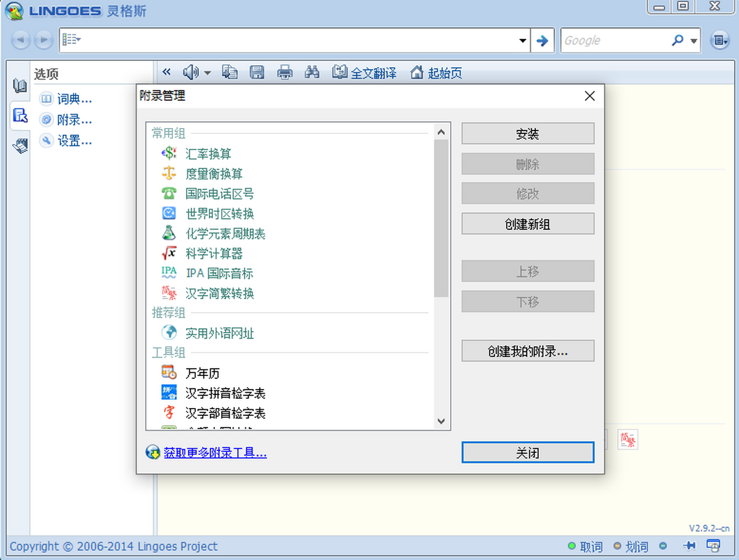The image size is (739, 560).
Task: Click the 上移 button
Action: (528, 271)
